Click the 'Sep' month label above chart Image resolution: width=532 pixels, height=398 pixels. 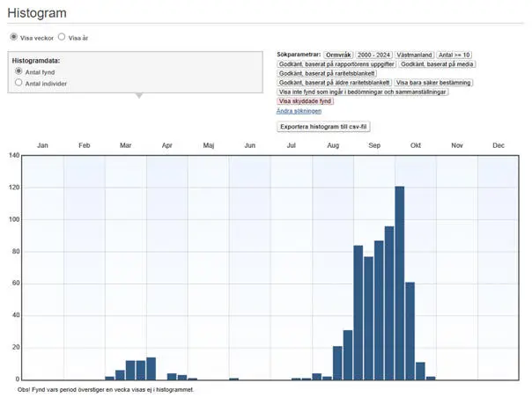[x=374, y=145]
